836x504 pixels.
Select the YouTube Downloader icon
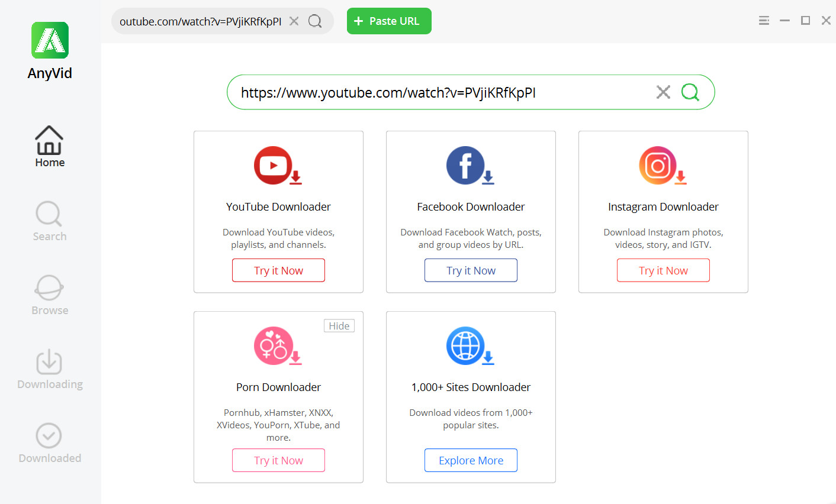[278, 166]
